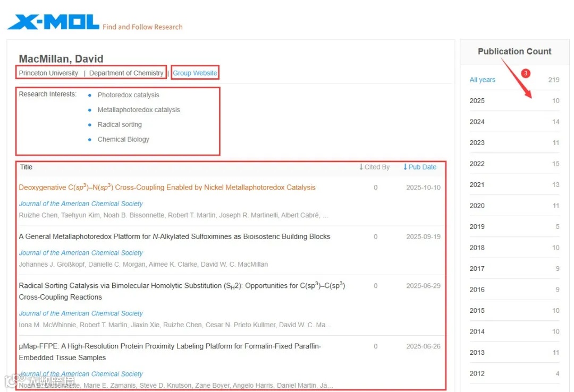574x392 pixels.
Task: Filter publications by year 2017
Action: point(477,268)
